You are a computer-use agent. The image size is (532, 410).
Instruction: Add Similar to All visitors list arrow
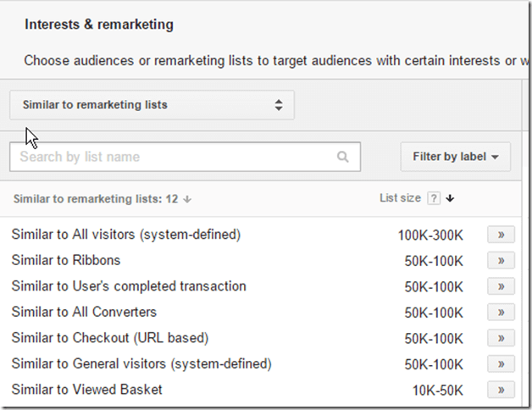click(x=501, y=235)
